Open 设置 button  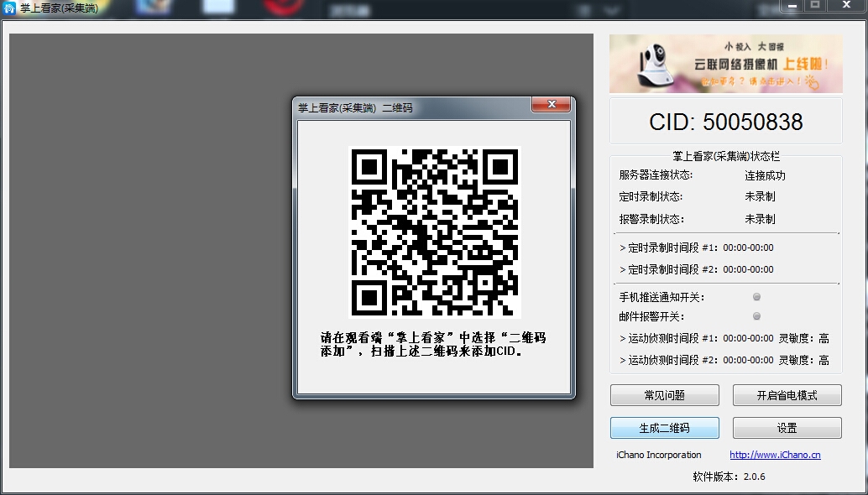(x=787, y=428)
